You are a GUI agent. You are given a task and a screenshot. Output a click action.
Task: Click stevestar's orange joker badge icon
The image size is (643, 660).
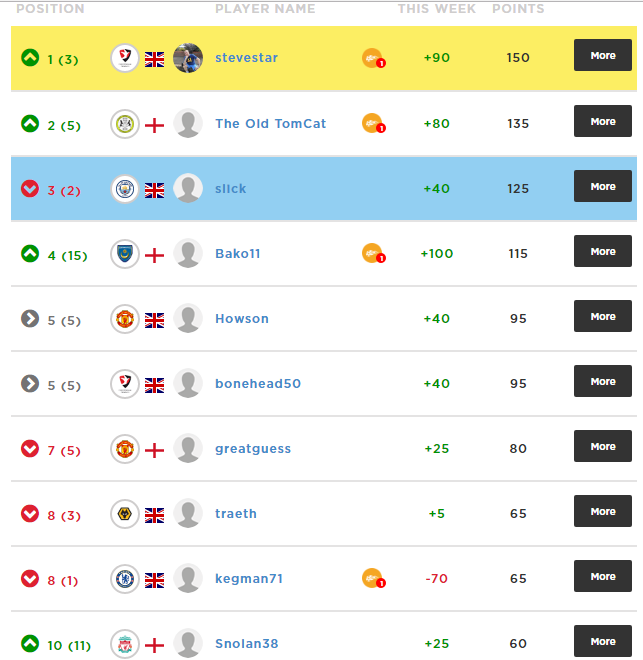373,58
